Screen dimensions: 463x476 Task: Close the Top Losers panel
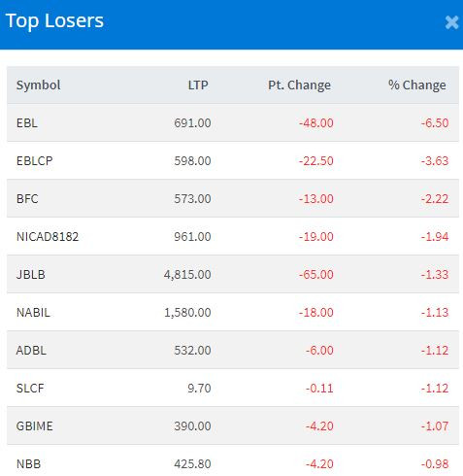tap(451, 22)
